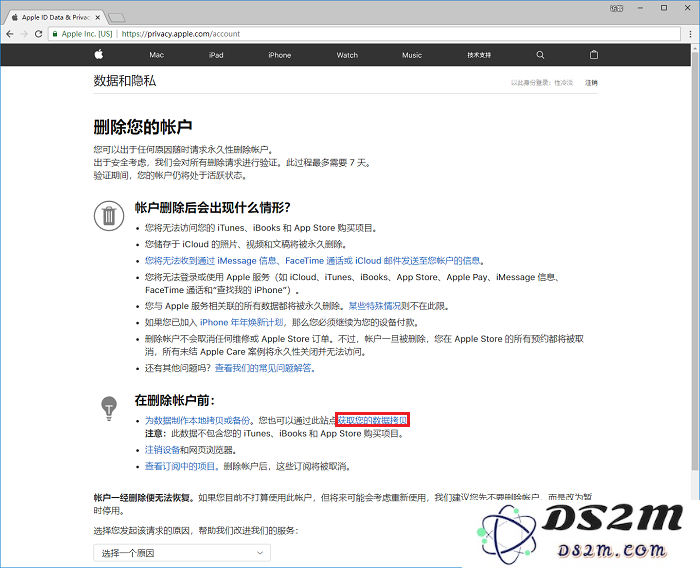The width and height of the screenshot is (700, 568).
Task: Select the Apple ID Data & Privacy tab
Action: tap(54, 17)
